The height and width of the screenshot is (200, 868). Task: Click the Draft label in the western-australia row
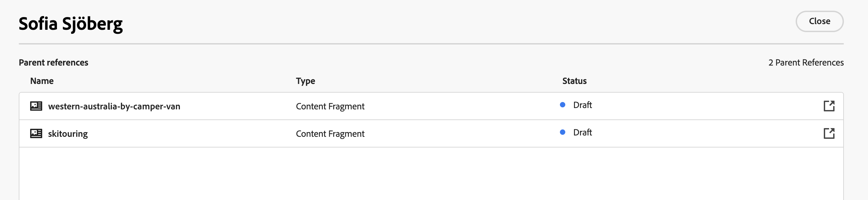[582, 105]
